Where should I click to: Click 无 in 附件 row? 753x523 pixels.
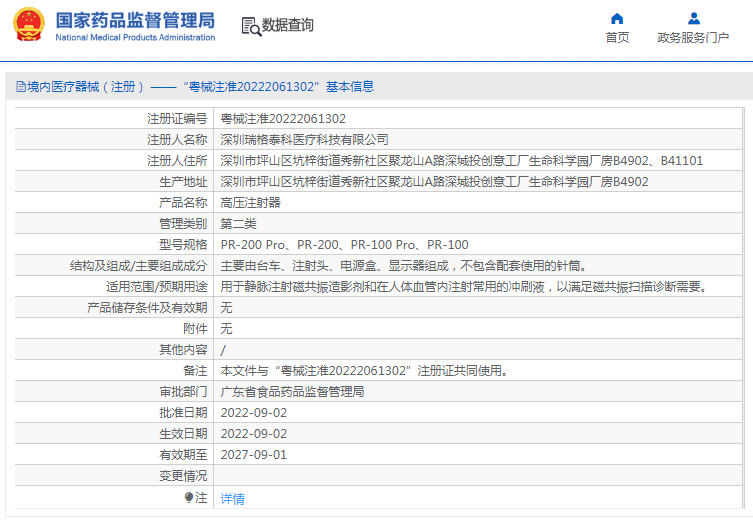[226, 329]
